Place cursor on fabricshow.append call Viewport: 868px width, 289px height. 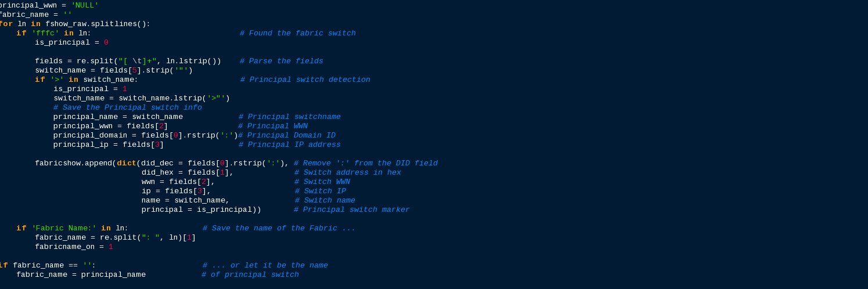point(74,163)
